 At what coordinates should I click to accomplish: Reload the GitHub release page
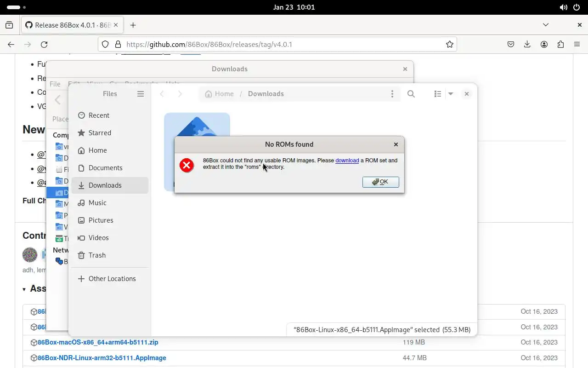(x=44, y=45)
